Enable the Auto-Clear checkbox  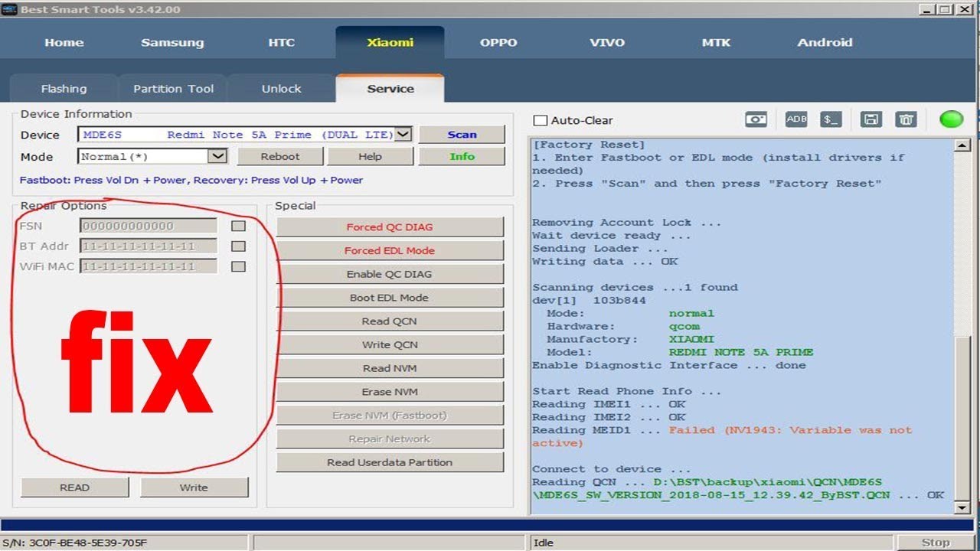coord(540,120)
